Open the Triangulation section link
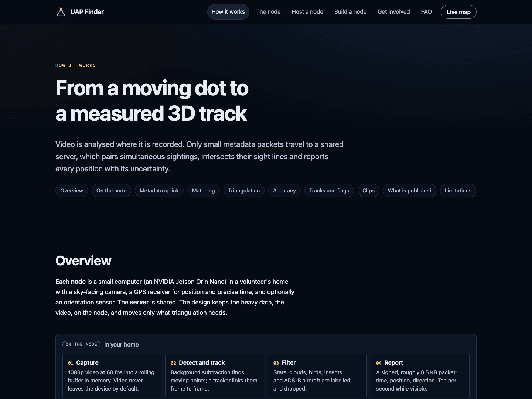This screenshot has width=532, height=399. click(244, 191)
